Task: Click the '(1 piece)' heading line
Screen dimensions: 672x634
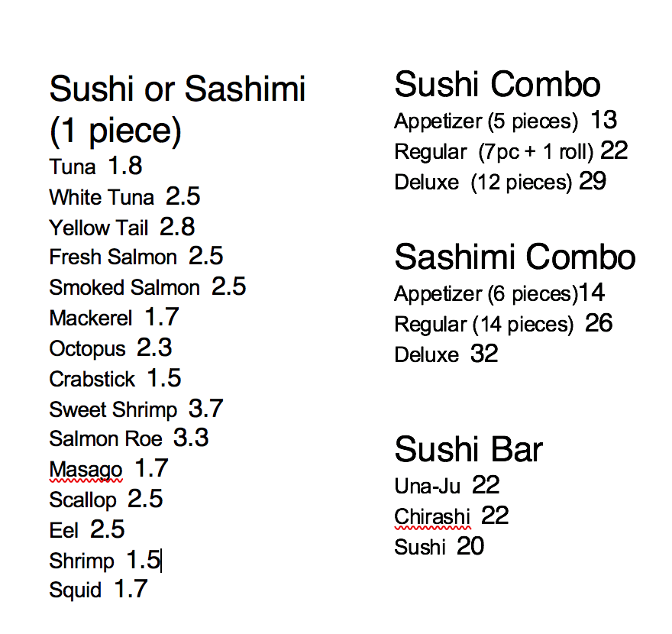Action: [115, 131]
